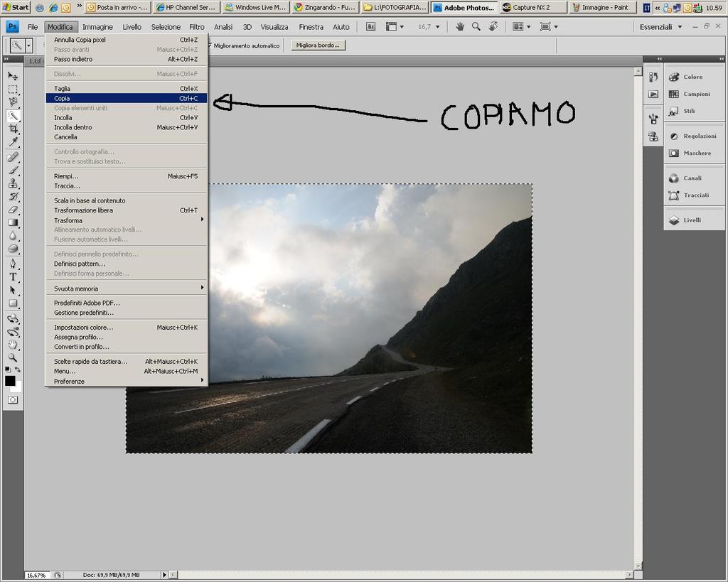The image size is (728, 582).
Task: Select the Horizontal Type tool
Action: pos(13,276)
